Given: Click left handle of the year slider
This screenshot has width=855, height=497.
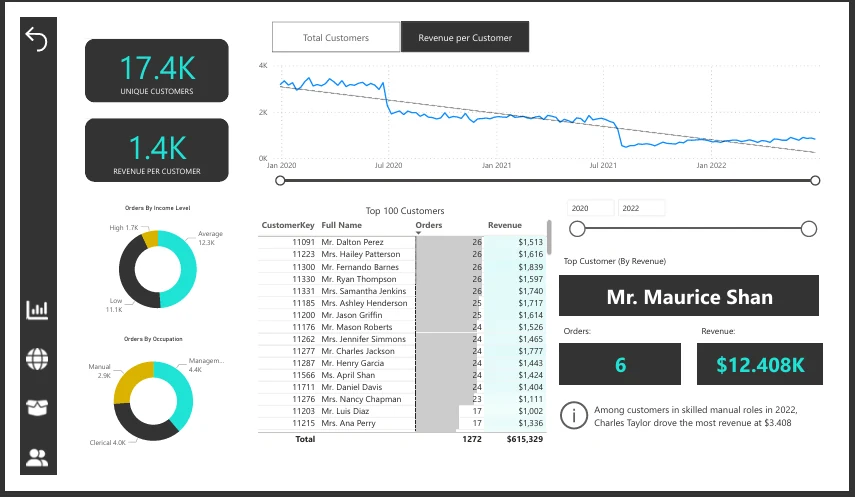Looking at the screenshot, I should coord(577,229).
